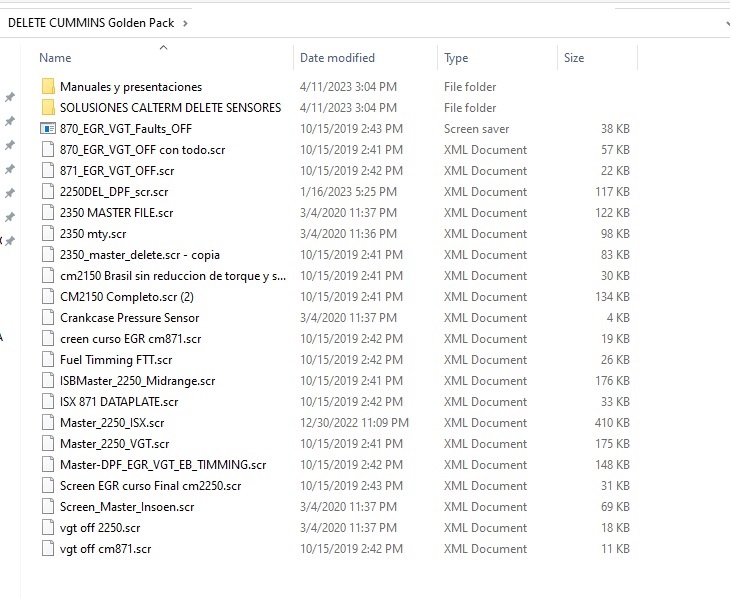Sort by the Size column header
This screenshot has height=598, width=730.
coord(574,58)
